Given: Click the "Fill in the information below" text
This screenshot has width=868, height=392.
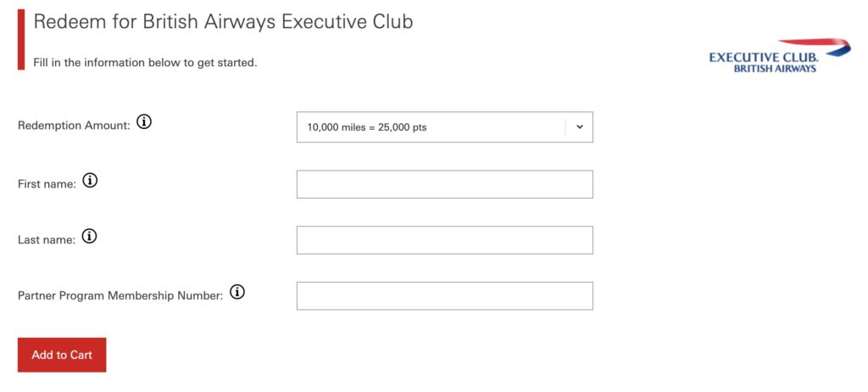Looking at the screenshot, I should pos(145,63).
